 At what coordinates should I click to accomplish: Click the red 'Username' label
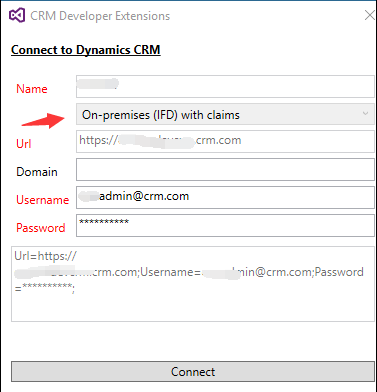click(42, 200)
